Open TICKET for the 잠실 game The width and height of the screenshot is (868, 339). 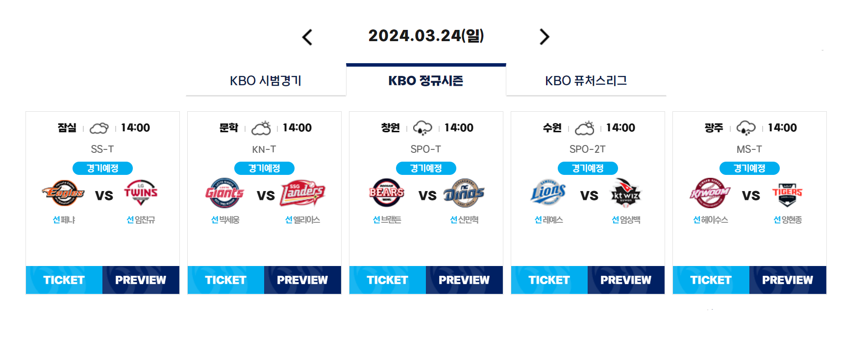click(x=64, y=280)
